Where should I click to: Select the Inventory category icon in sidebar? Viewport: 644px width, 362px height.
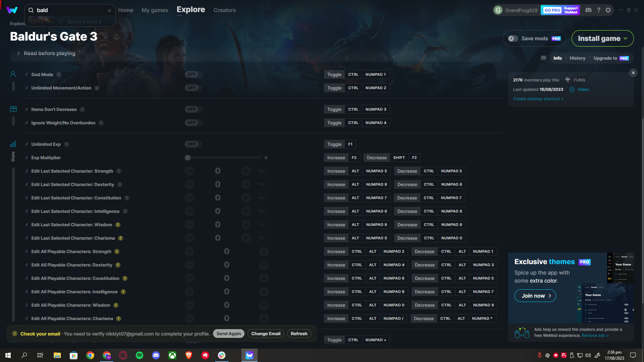tap(13, 109)
